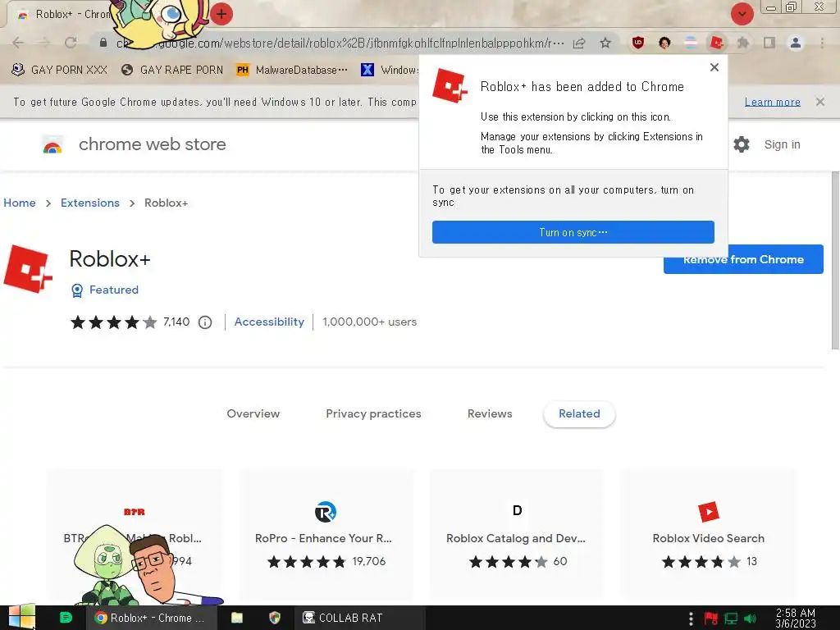Click the address bar URL field
840x630 pixels.
(x=340, y=43)
